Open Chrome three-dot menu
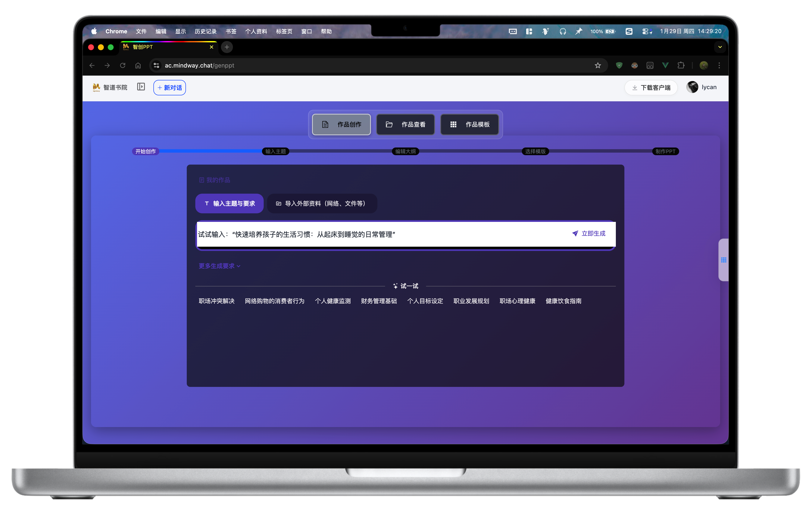The image size is (812, 513). click(x=719, y=65)
